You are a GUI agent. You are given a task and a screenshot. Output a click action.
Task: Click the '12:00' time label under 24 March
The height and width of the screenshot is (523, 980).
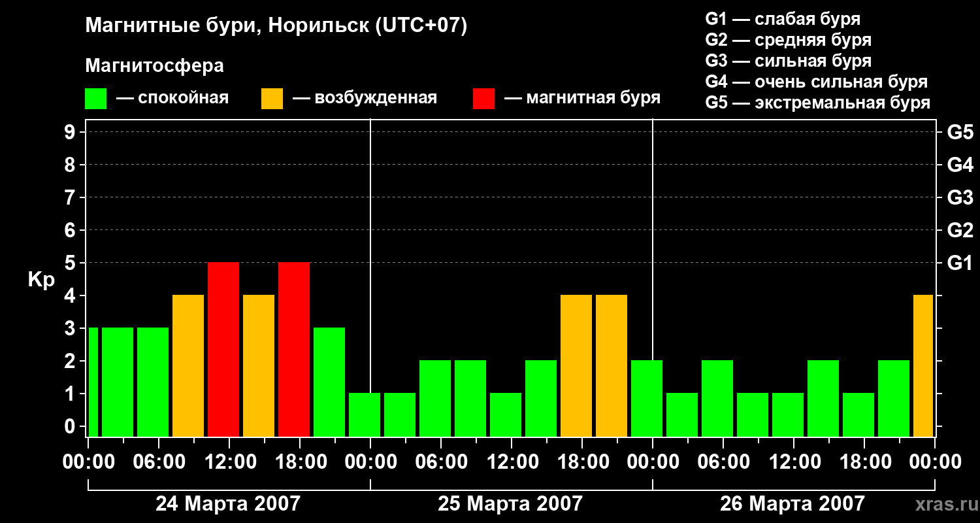(229, 463)
